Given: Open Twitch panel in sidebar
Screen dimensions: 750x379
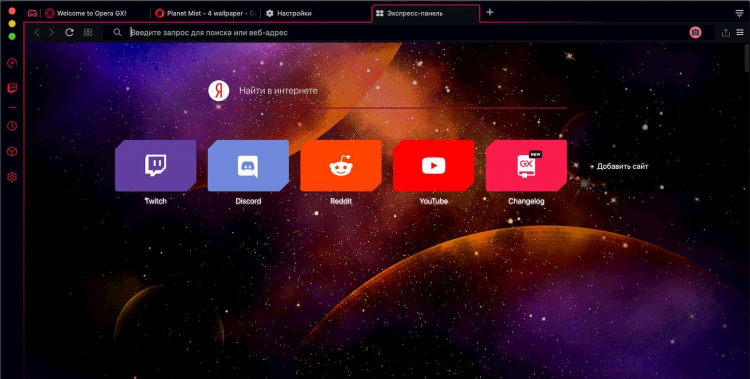Looking at the screenshot, I should [x=12, y=88].
